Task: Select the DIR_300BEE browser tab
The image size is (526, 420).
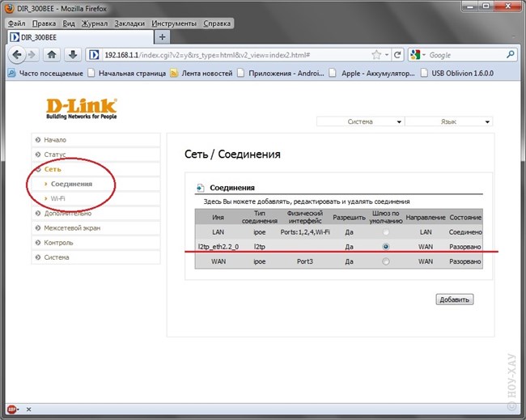Action: pyautogui.click(x=80, y=37)
